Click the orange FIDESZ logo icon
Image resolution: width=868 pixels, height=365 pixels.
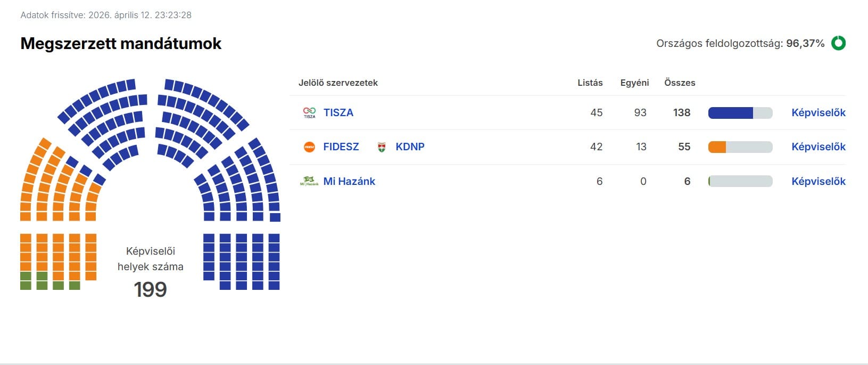point(309,147)
